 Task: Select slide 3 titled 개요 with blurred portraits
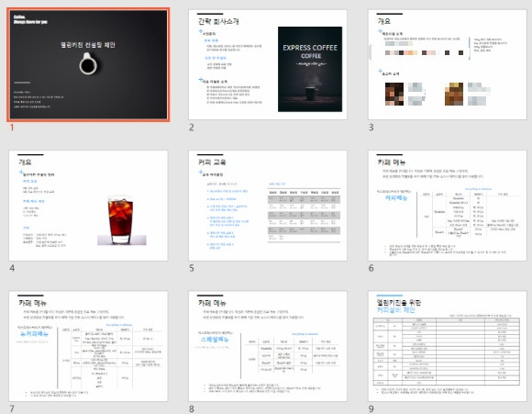click(448, 64)
